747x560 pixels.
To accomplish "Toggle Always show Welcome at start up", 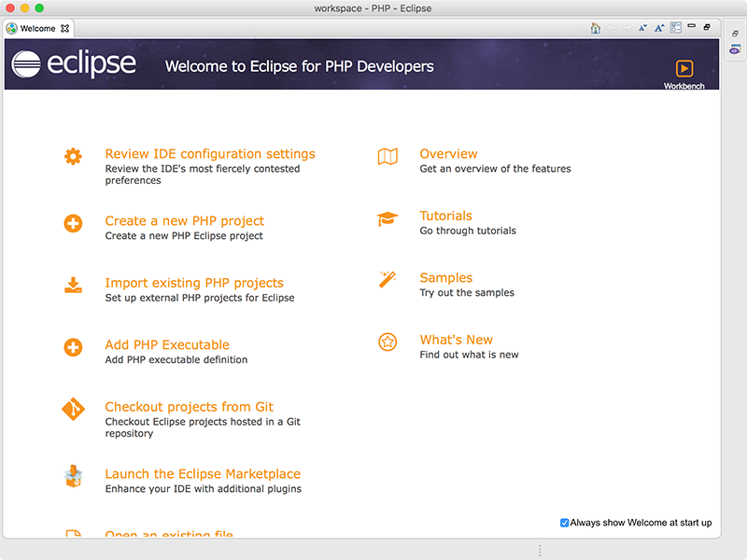I will (563, 523).
